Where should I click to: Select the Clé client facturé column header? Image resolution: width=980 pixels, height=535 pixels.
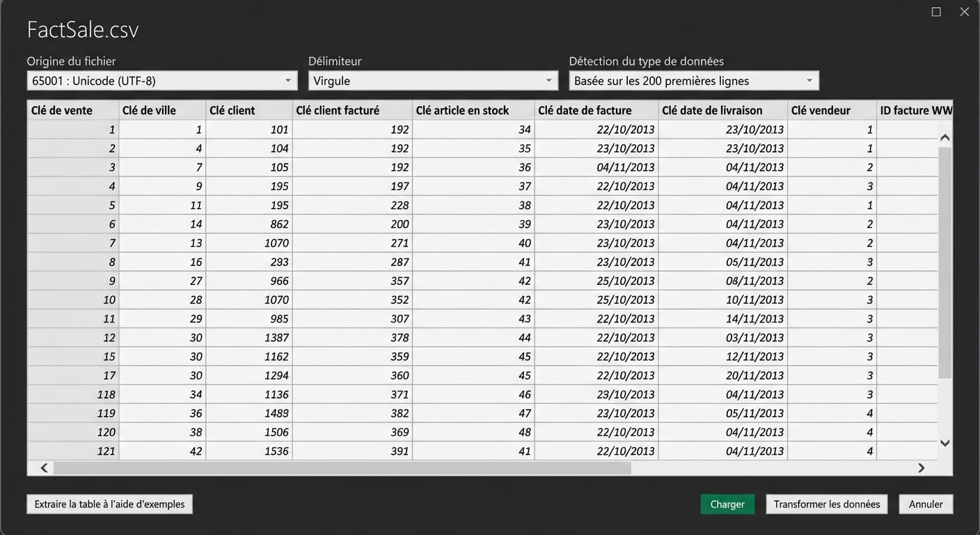coord(351,110)
